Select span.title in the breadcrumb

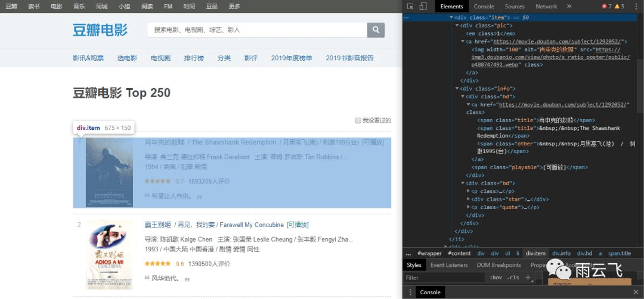(620, 254)
